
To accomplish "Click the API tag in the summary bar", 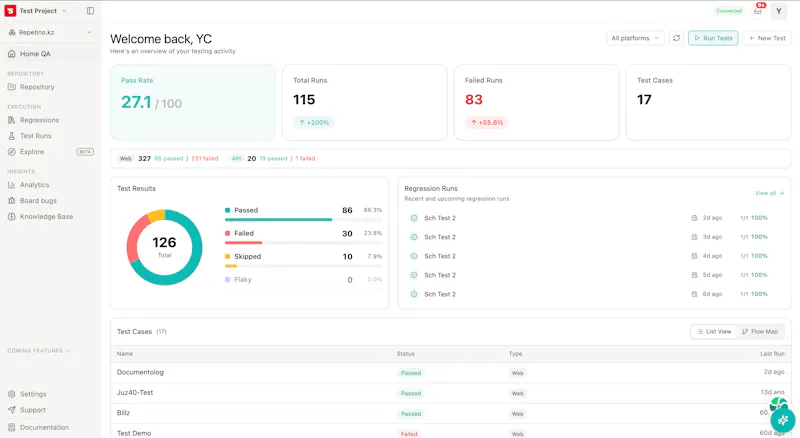I will click(x=236, y=159).
